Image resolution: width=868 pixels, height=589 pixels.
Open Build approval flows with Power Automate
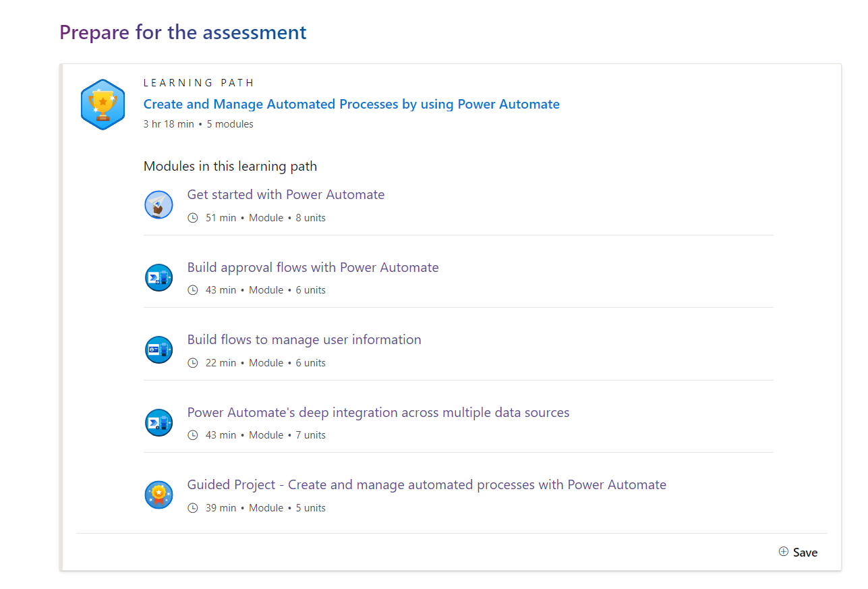pyautogui.click(x=313, y=267)
